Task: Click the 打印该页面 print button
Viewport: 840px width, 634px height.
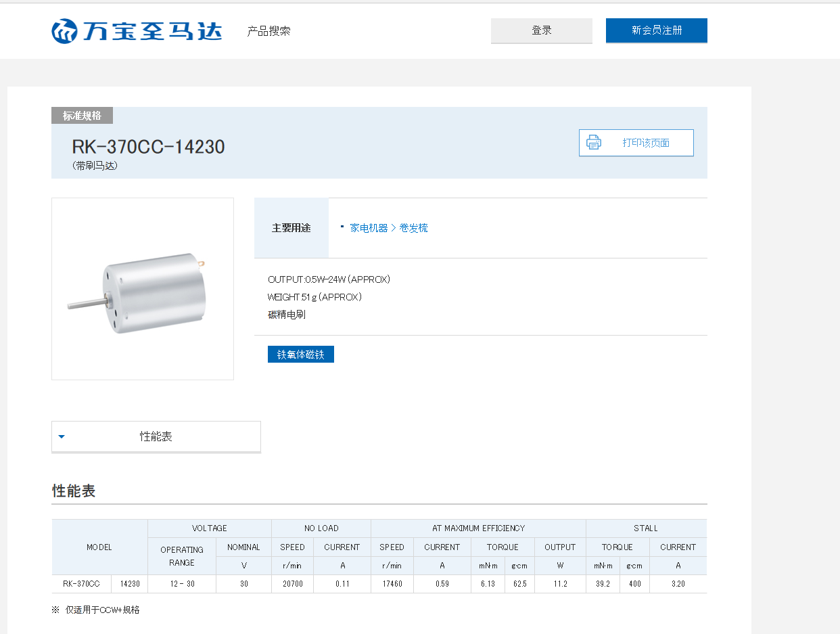Action: pyautogui.click(x=636, y=143)
